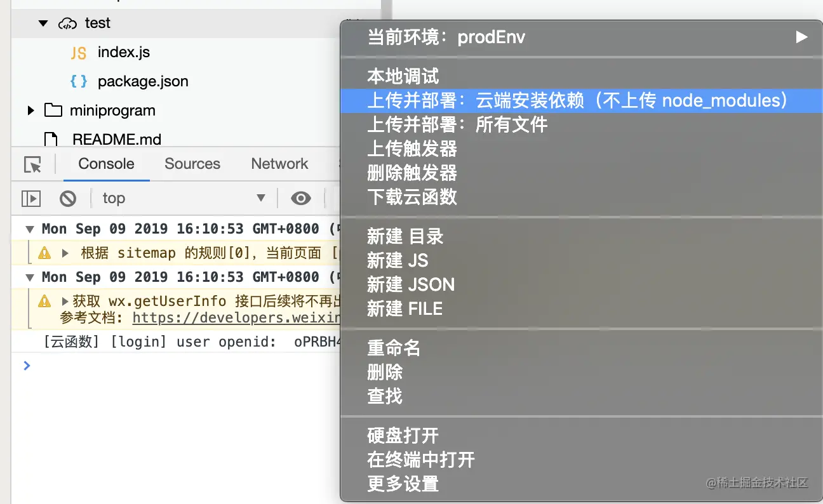Select 重命名 from the context menu
Image resolution: width=823 pixels, height=504 pixels.
click(x=394, y=348)
